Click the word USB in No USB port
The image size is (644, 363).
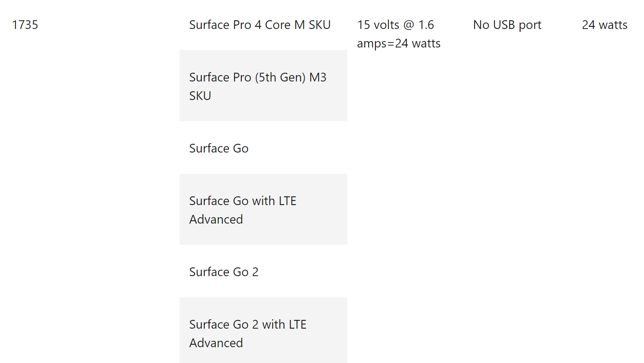(x=503, y=25)
